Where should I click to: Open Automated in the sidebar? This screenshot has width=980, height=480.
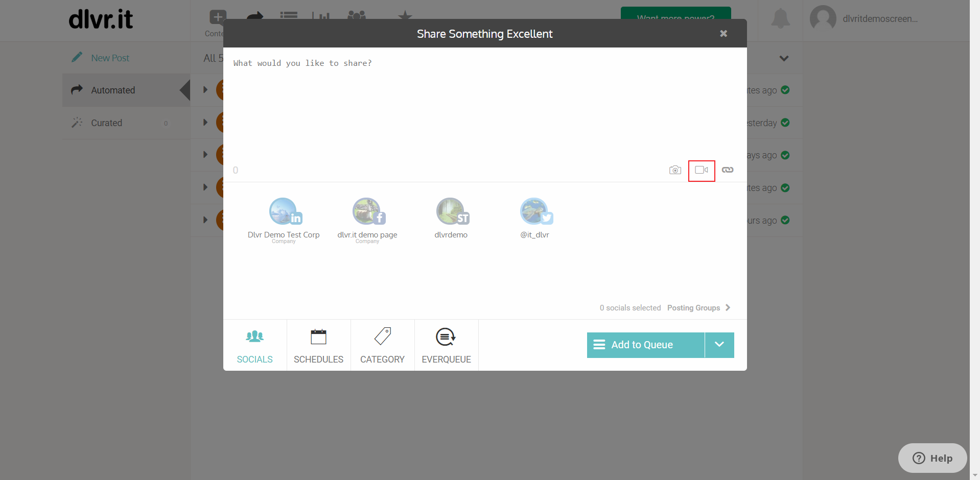coord(126,90)
